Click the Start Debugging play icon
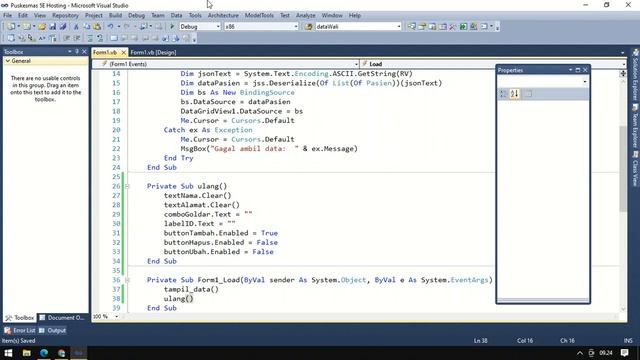640x360 pixels. click(x=172, y=27)
